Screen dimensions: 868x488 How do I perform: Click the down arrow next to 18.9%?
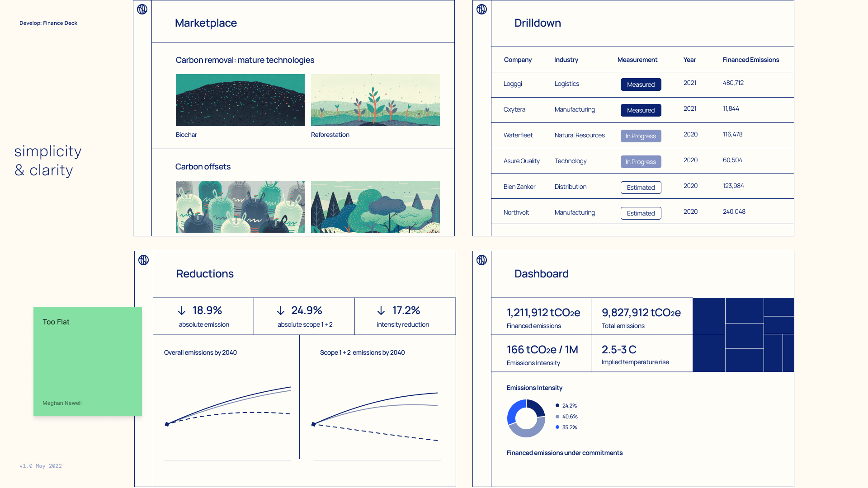pyautogui.click(x=182, y=310)
